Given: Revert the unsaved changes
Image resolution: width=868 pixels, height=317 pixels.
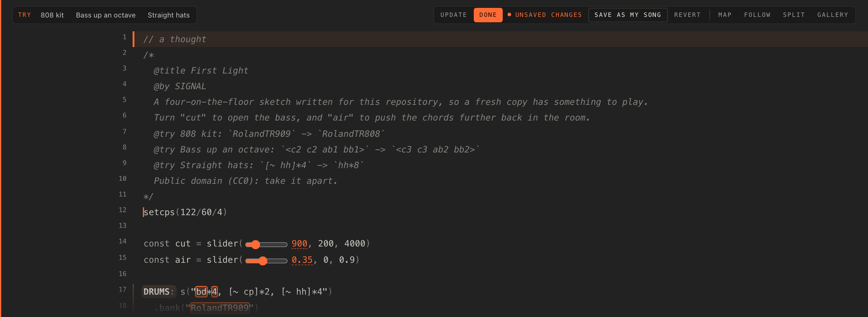Looking at the screenshot, I should coord(687,15).
